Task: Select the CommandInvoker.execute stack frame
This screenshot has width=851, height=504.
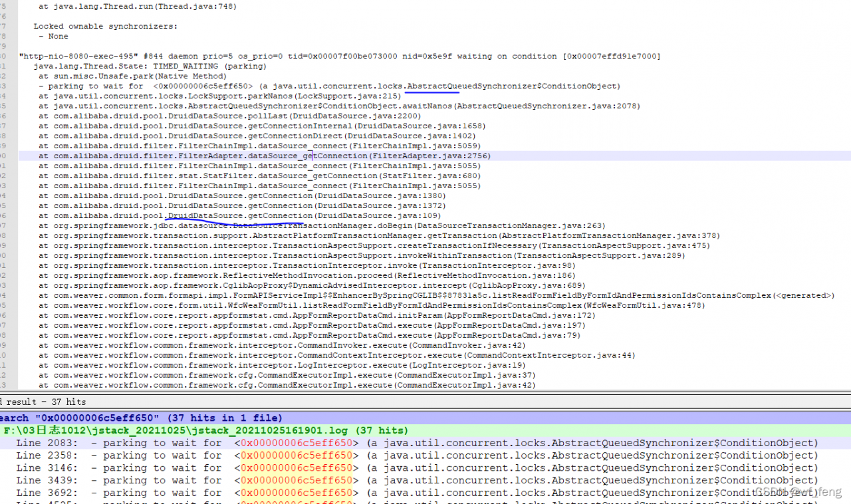Action: (x=282, y=345)
